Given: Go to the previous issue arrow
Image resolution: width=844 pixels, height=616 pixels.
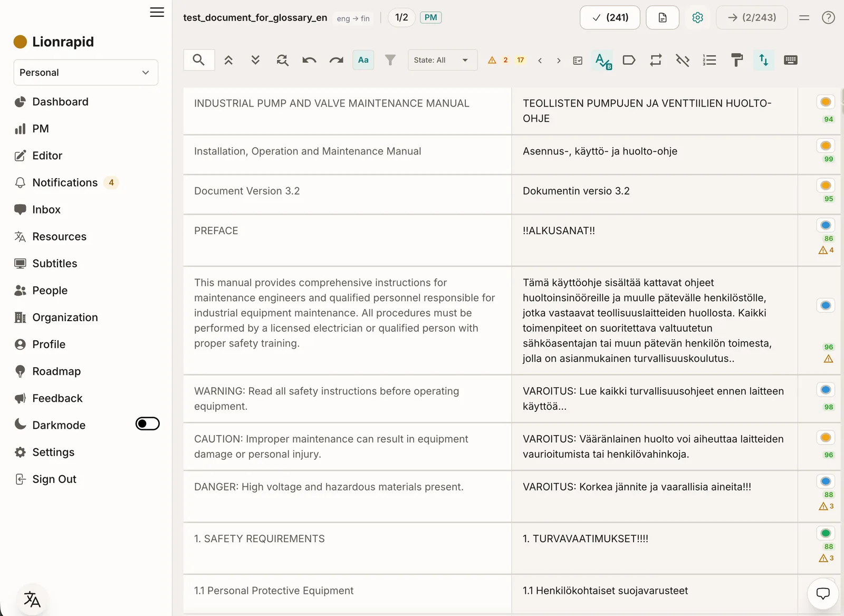Looking at the screenshot, I should coord(540,61).
